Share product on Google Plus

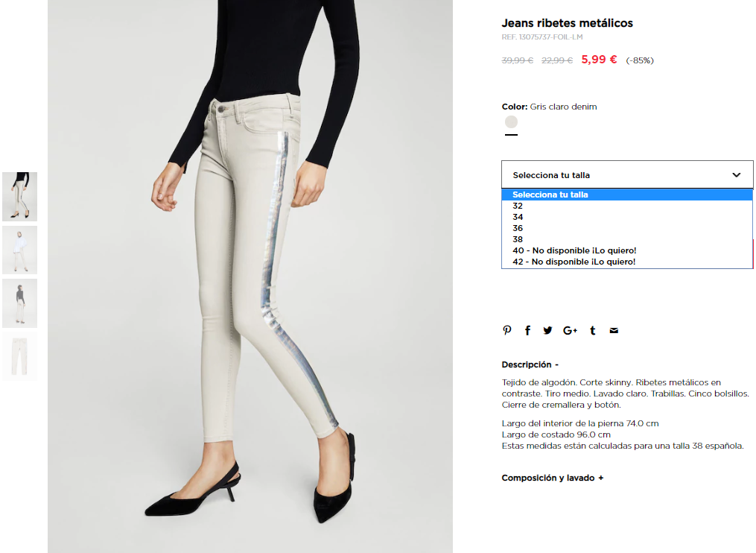570,331
